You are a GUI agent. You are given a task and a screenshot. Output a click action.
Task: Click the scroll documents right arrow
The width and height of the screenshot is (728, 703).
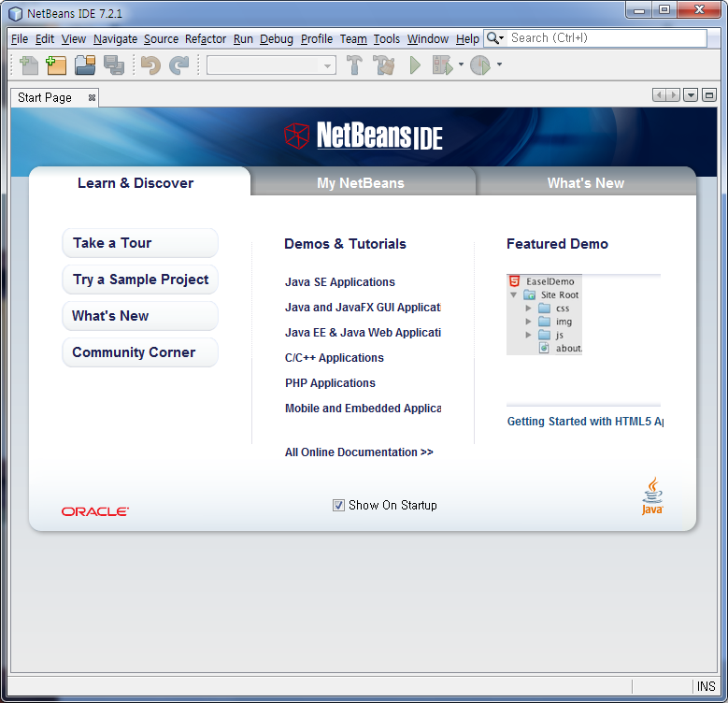pyautogui.click(x=673, y=95)
